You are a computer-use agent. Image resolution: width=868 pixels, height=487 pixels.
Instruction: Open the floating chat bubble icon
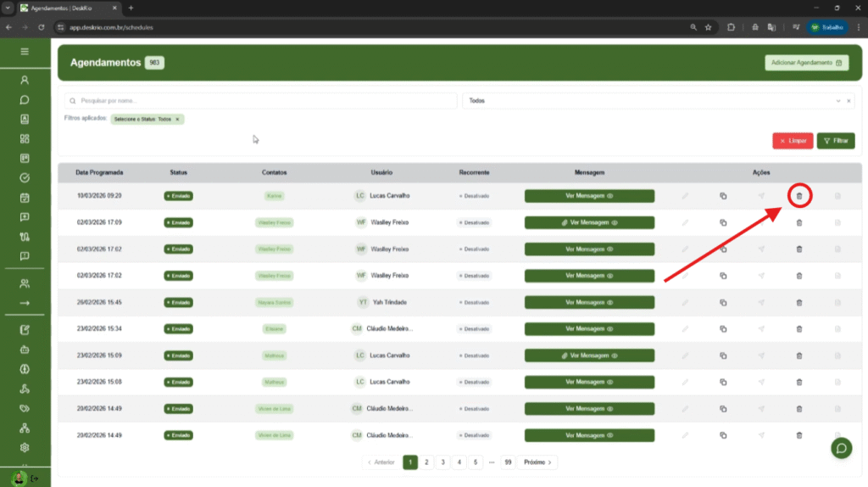pyautogui.click(x=841, y=448)
